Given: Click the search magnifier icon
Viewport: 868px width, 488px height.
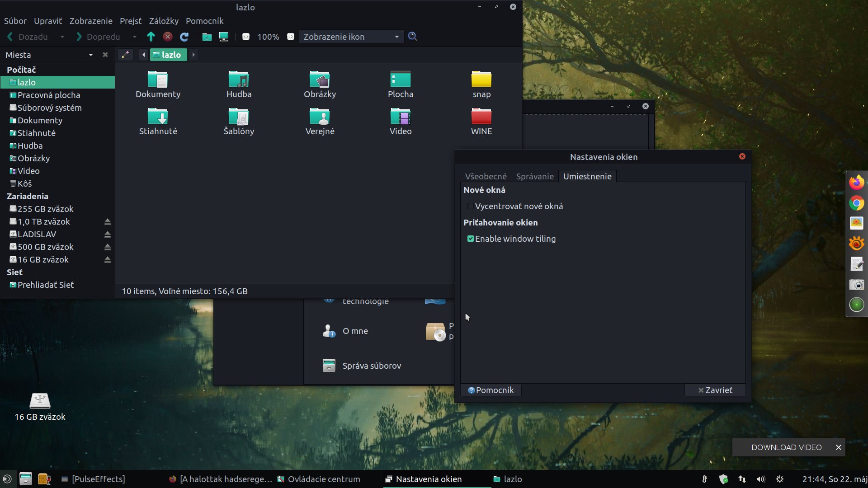Looking at the screenshot, I should (412, 37).
